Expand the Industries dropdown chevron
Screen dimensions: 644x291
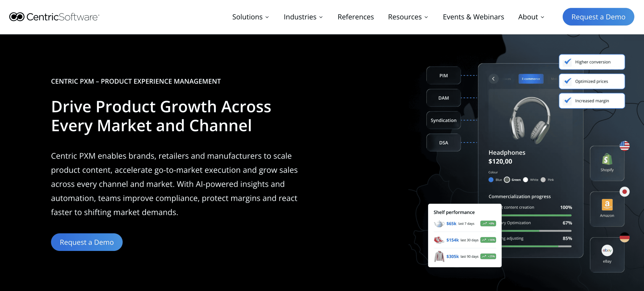pos(321,17)
